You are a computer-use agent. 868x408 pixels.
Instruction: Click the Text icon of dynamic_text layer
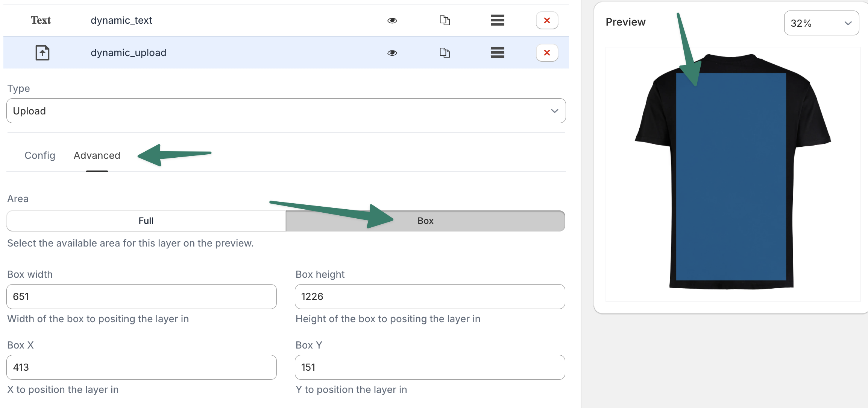pos(41,20)
